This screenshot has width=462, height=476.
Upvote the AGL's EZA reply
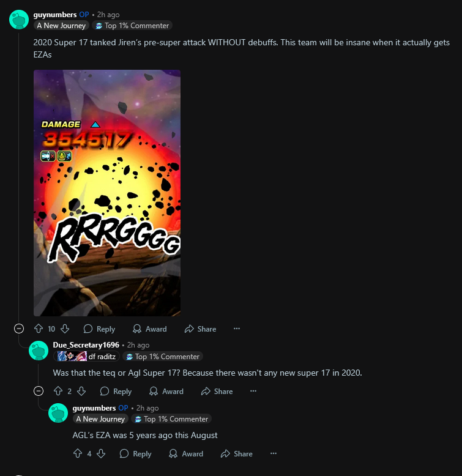coord(78,453)
